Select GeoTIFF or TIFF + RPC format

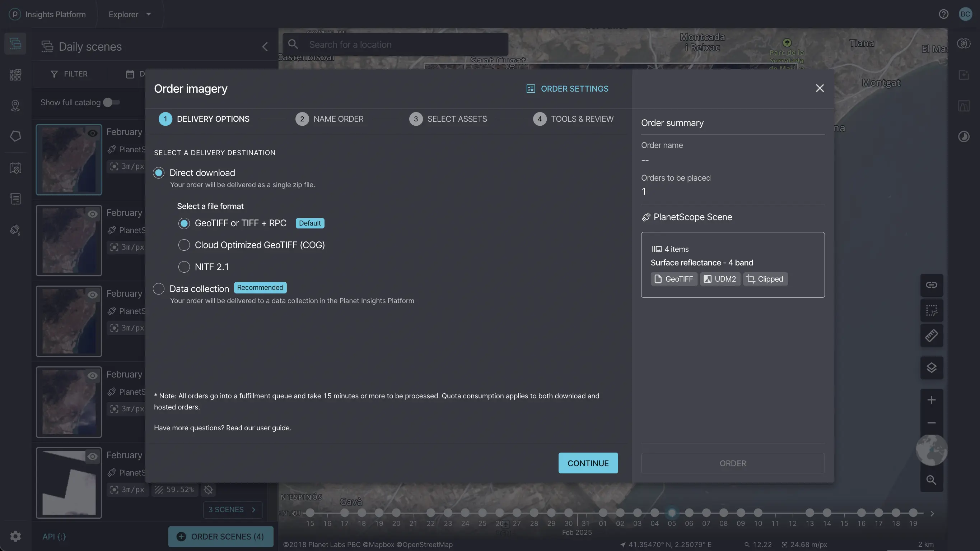pos(184,223)
